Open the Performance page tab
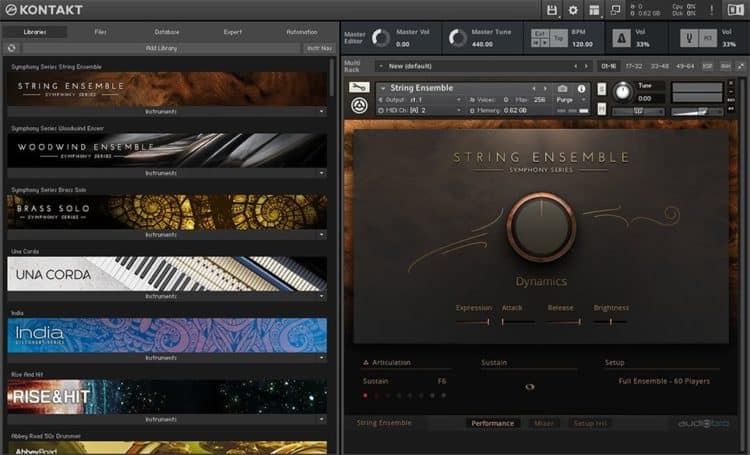This screenshot has width=750, height=455. pos(493,423)
